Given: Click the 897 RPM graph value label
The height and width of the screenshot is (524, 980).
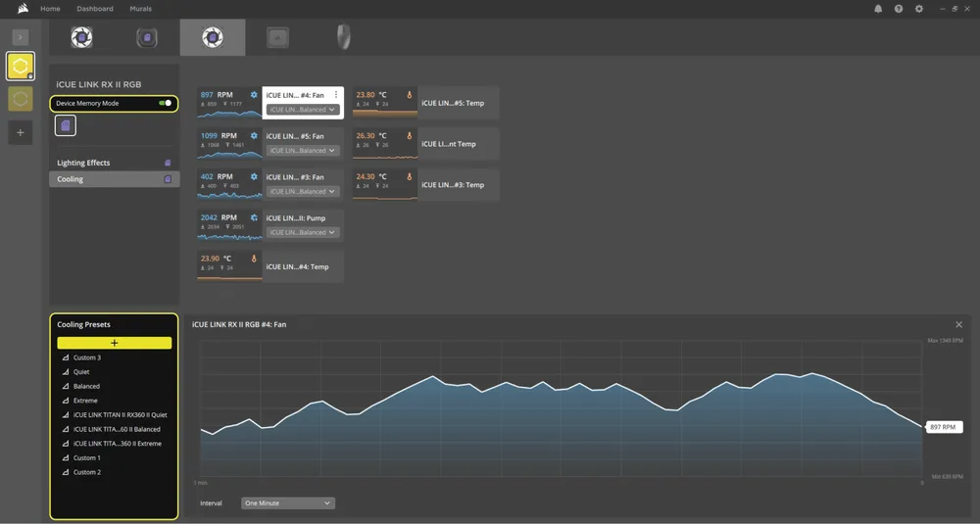Looking at the screenshot, I should point(944,427).
